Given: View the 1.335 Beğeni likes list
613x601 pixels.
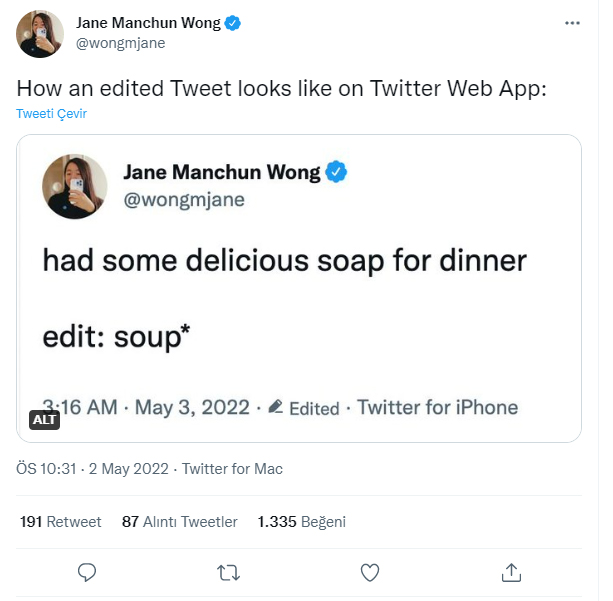Looking at the screenshot, I should click(x=301, y=522).
